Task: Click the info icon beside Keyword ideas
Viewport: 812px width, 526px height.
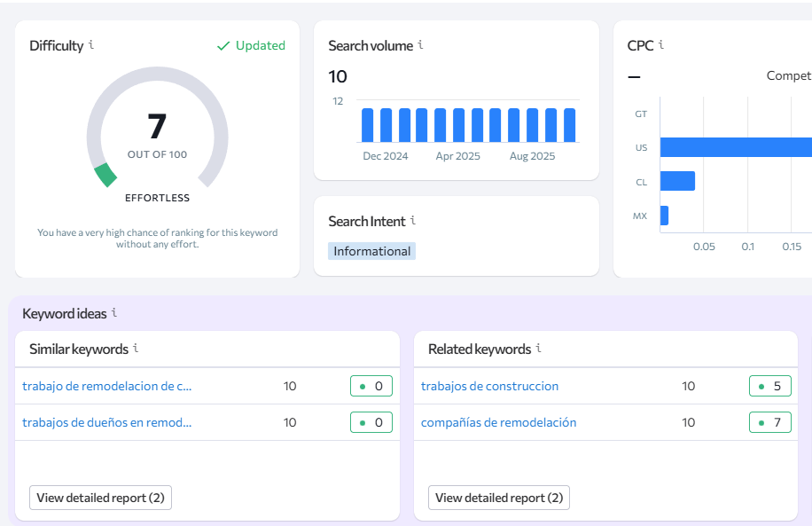Action: pos(114,313)
